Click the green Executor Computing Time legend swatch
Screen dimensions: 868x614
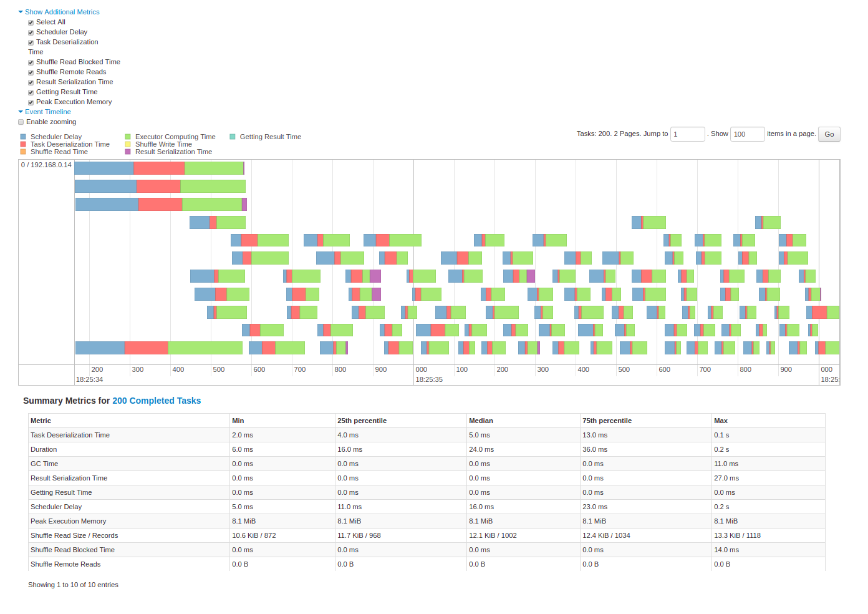(128, 136)
